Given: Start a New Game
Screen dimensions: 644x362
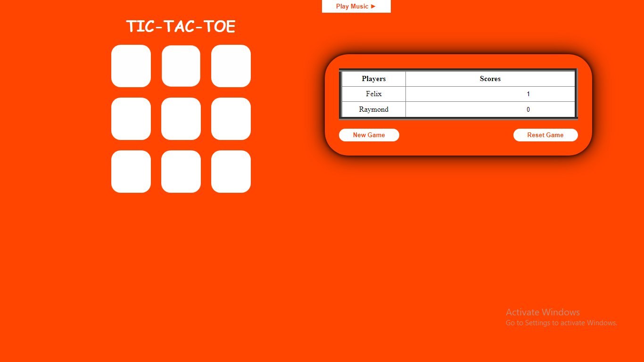Looking at the screenshot, I should click(x=369, y=135).
